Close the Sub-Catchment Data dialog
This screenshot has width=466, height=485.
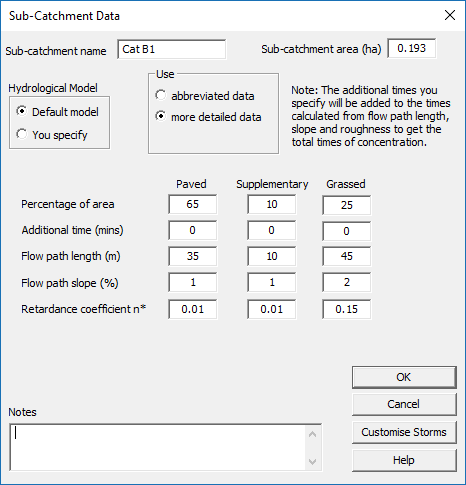450,15
